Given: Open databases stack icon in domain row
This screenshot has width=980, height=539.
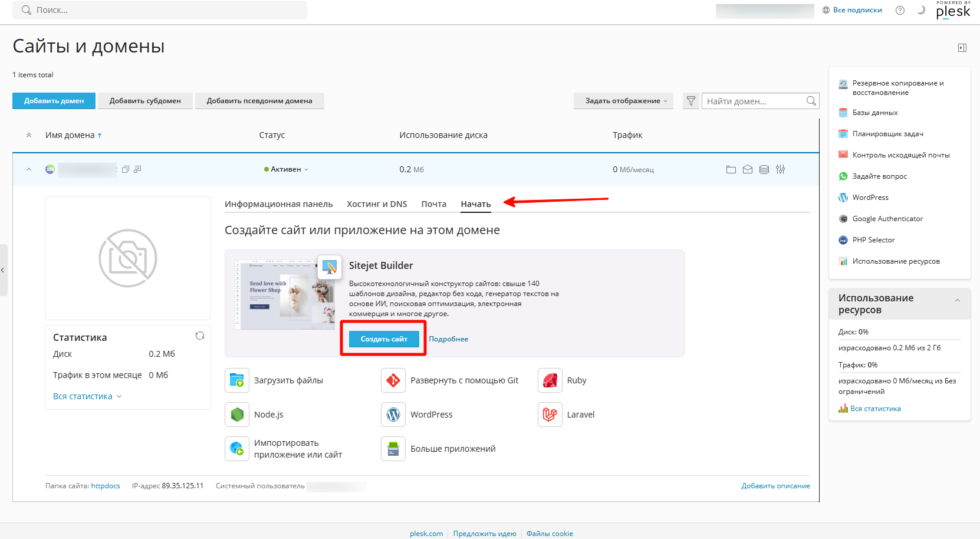Looking at the screenshot, I should click(x=764, y=169).
